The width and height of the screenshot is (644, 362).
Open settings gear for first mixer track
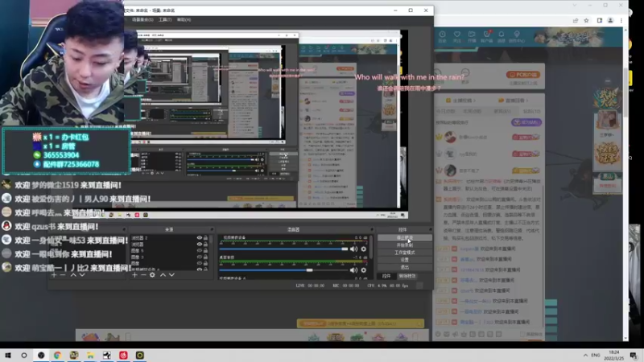click(x=364, y=249)
